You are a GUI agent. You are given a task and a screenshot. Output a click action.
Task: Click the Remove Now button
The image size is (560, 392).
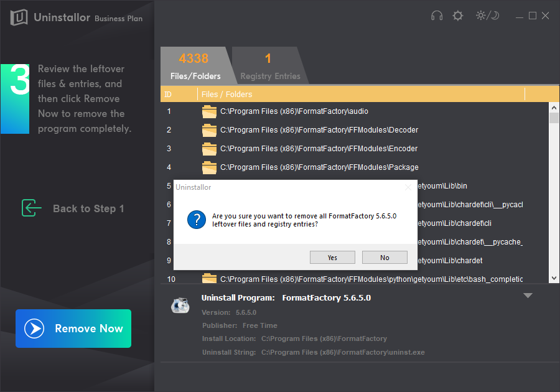[x=73, y=329]
